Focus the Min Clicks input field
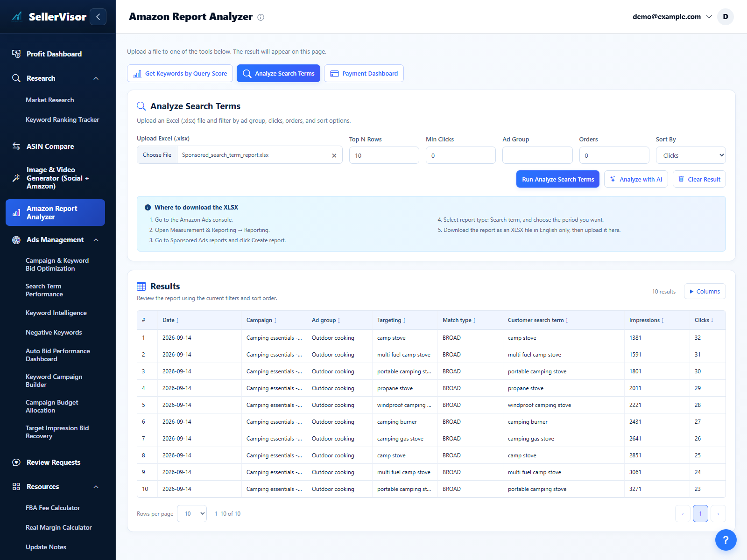 pos(461,155)
